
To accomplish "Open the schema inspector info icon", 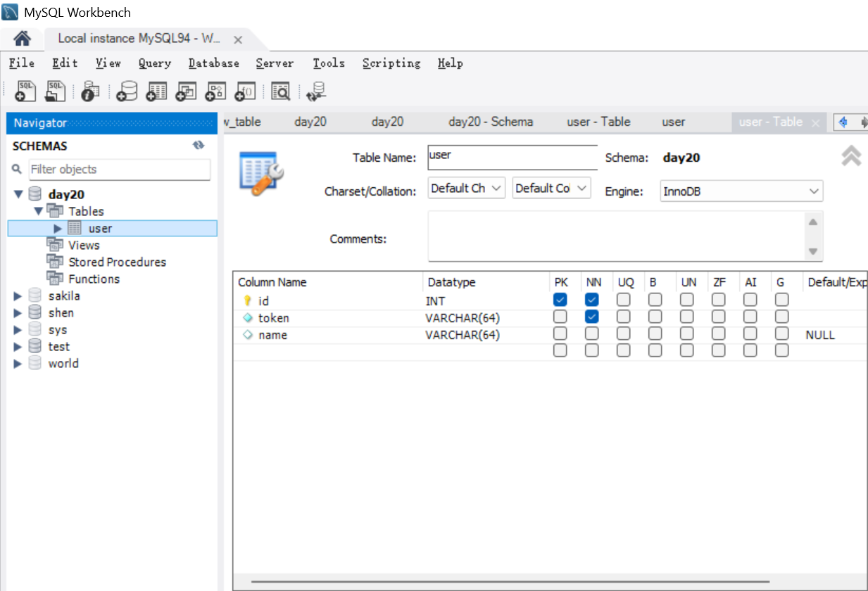I will pyautogui.click(x=91, y=91).
